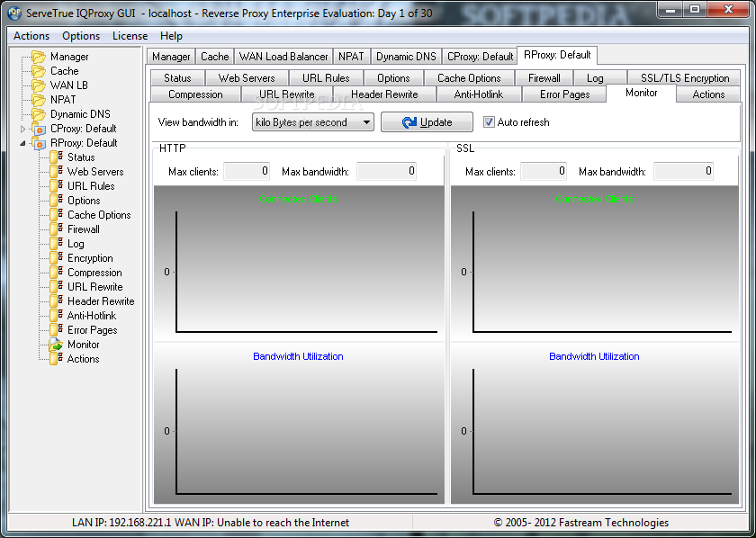Click the Firewall item icon in tree
756x538 pixels.
coord(57,229)
